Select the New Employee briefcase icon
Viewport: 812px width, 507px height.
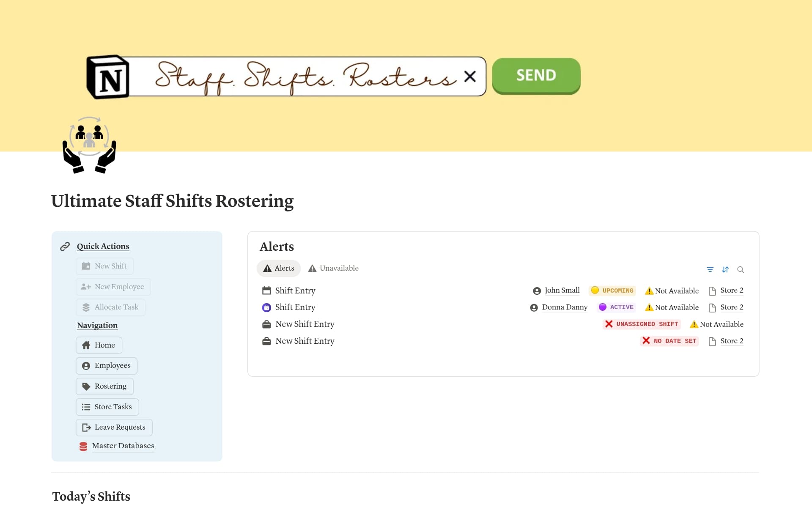(86, 287)
